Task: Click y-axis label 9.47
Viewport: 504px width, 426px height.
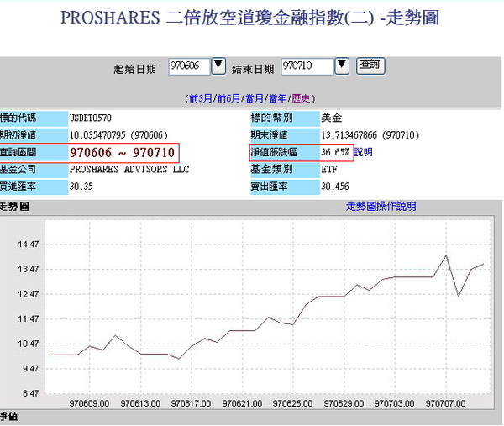Action: click(x=30, y=369)
